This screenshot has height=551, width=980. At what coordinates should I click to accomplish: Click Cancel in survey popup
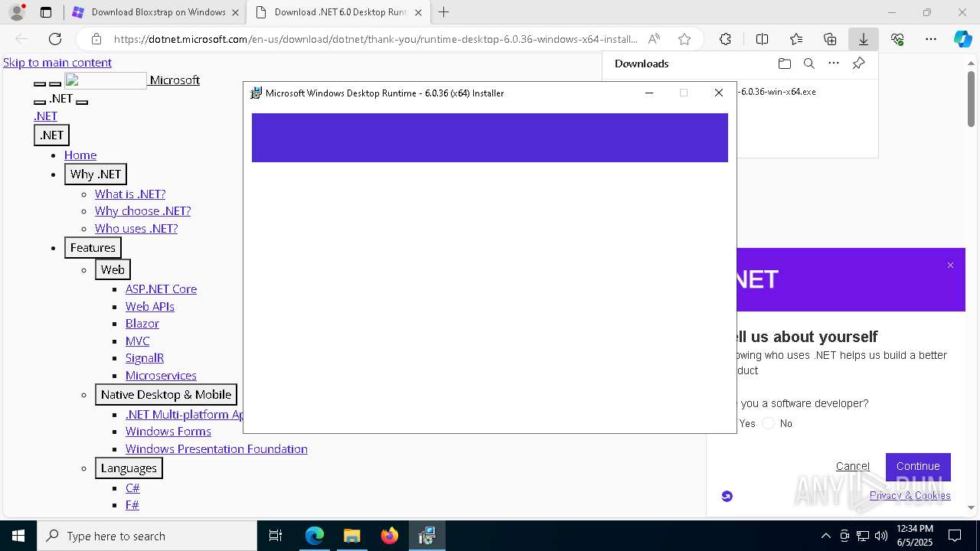(853, 466)
